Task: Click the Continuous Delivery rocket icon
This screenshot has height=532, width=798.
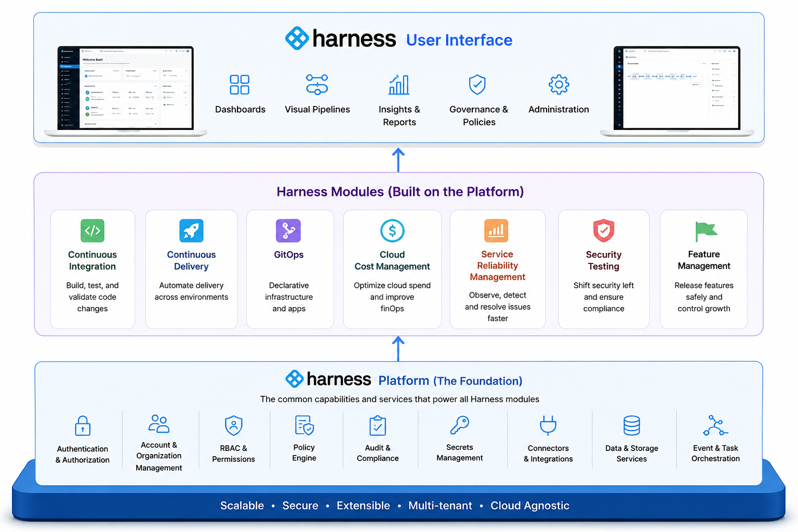Action: [x=191, y=231]
